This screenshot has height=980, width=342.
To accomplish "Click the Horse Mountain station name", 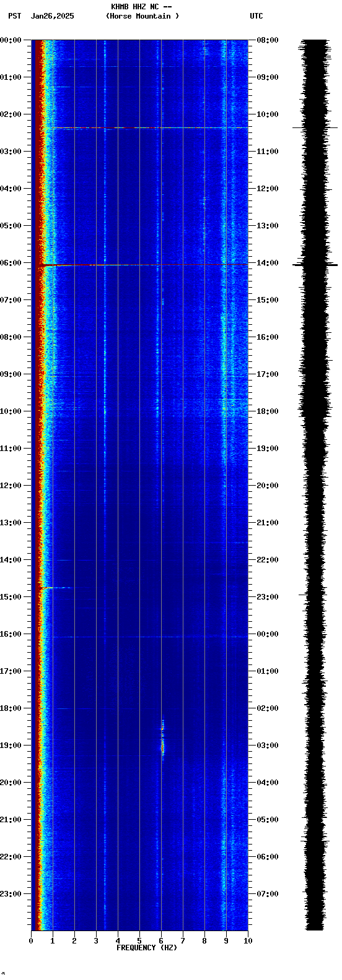I will [x=142, y=16].
